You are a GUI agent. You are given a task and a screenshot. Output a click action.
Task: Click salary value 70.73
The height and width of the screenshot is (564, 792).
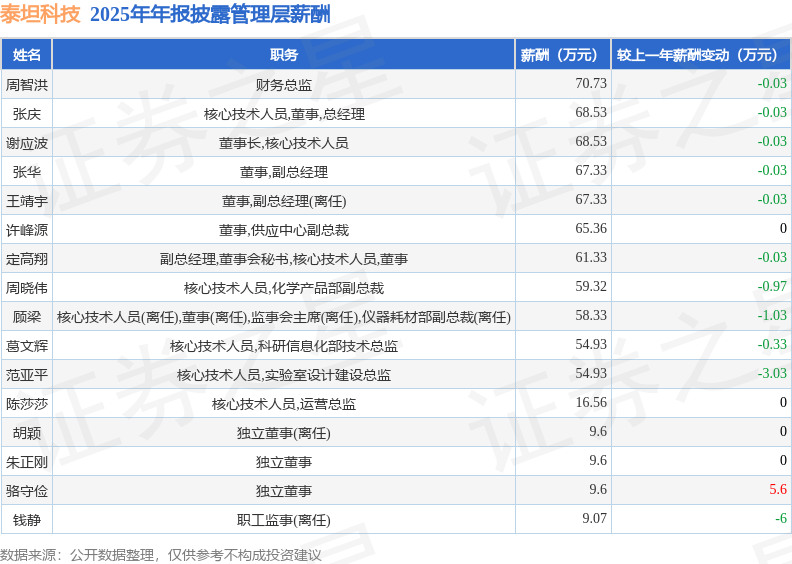click(x=591, y=83)
